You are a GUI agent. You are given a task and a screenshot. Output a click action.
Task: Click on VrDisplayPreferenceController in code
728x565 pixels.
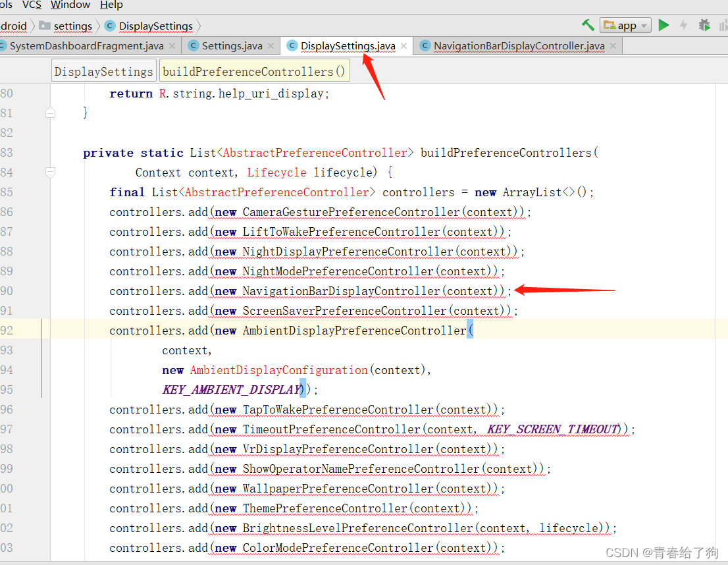(338, 449)
